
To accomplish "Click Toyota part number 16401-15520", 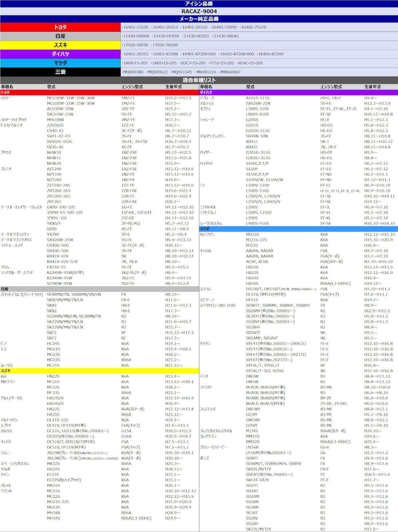I will pos(136,27).
